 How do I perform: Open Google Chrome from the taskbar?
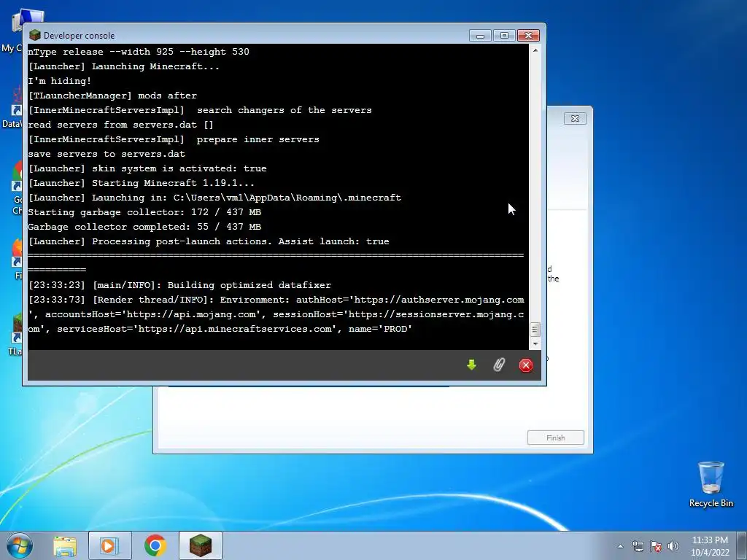(x=155, y=545)
